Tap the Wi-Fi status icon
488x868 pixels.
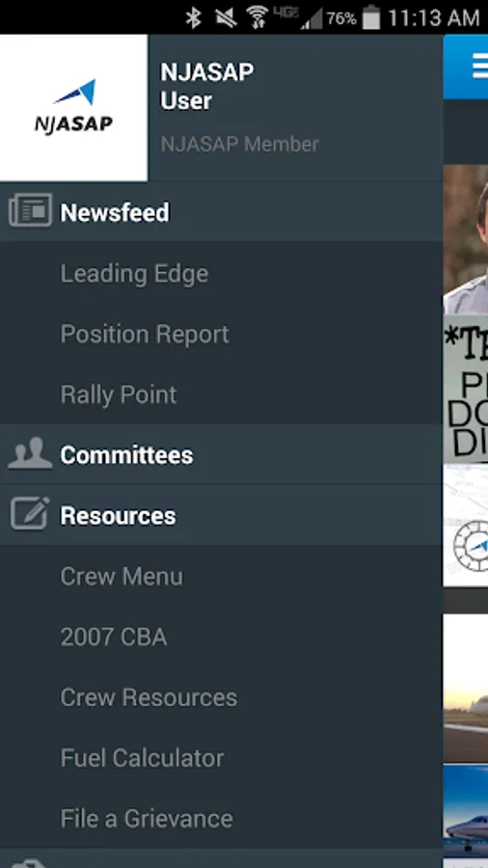[x=257, y=17]
